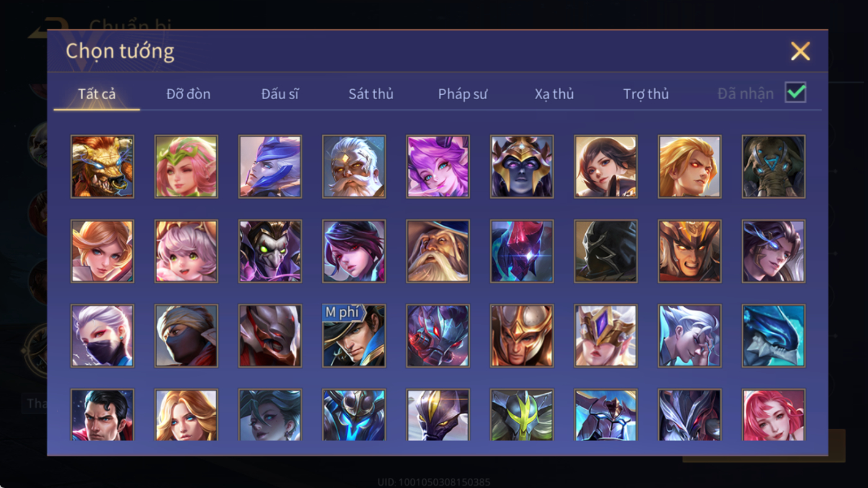Select the masked white-haired ninja hero
Image resolution: width=868 pixels, height=488 pixels.
pyautogui.click(x=102, y=335)
